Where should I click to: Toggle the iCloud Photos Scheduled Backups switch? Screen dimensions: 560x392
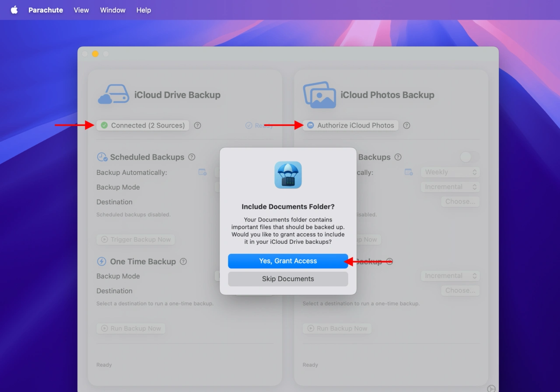pos(469,157)
